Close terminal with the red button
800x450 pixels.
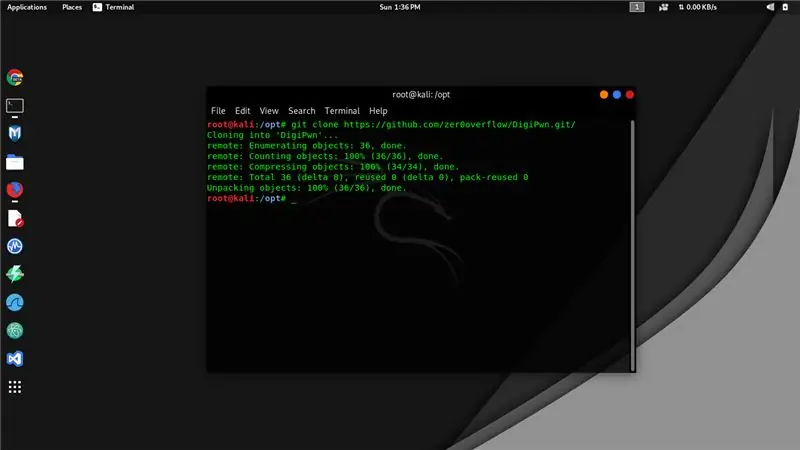[630, 94]
